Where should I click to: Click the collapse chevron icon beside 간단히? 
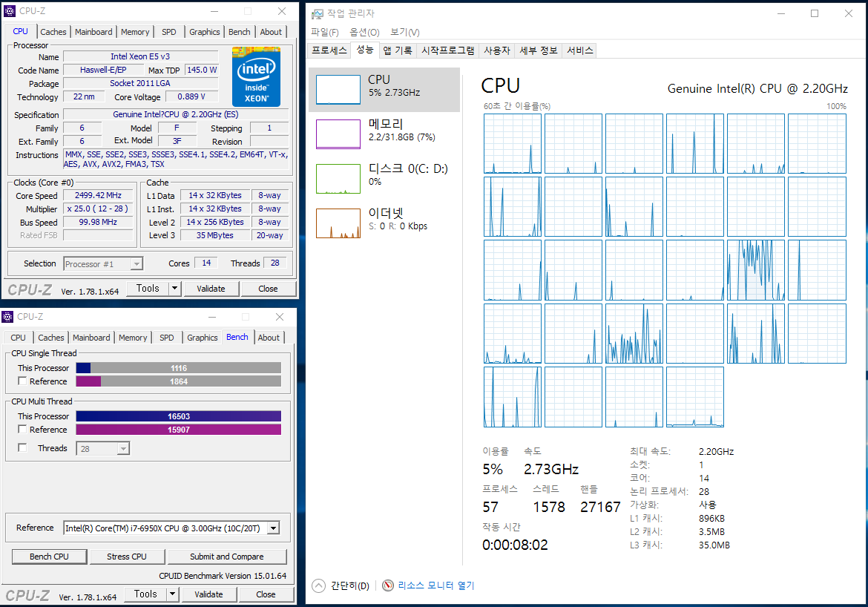(318, 585)
